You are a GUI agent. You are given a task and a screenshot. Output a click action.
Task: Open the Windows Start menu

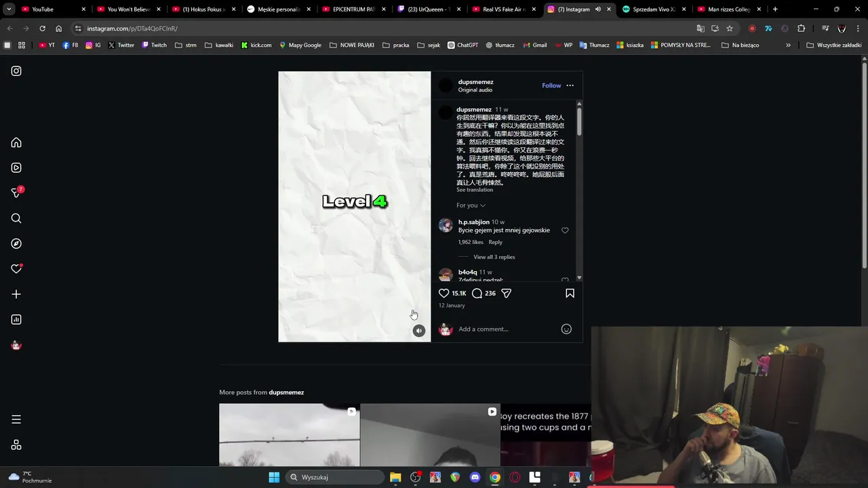point(274,477)
